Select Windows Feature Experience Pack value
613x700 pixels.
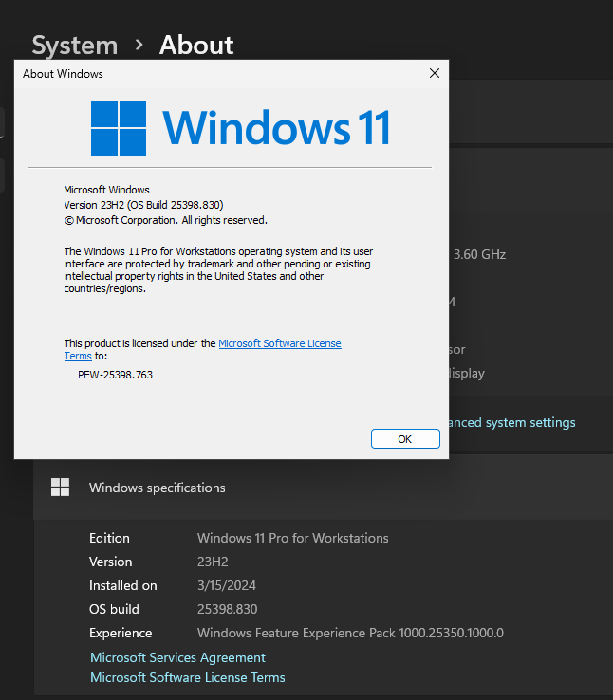tap(350, 633)
